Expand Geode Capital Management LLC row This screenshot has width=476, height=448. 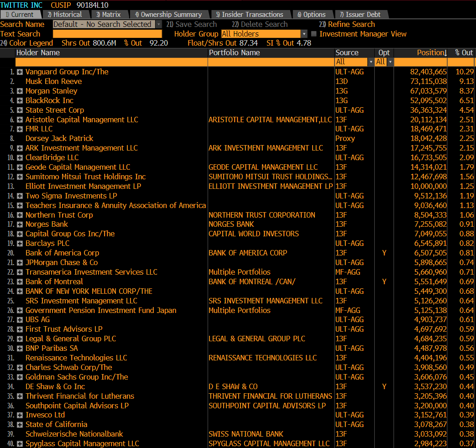(x=20, y=167)
